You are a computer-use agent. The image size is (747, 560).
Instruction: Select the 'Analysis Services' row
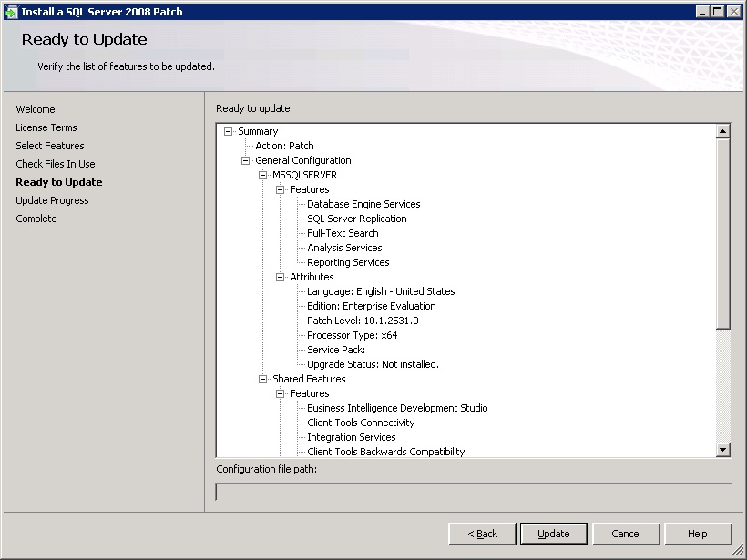pyautogui.click(x=344, y=248)
